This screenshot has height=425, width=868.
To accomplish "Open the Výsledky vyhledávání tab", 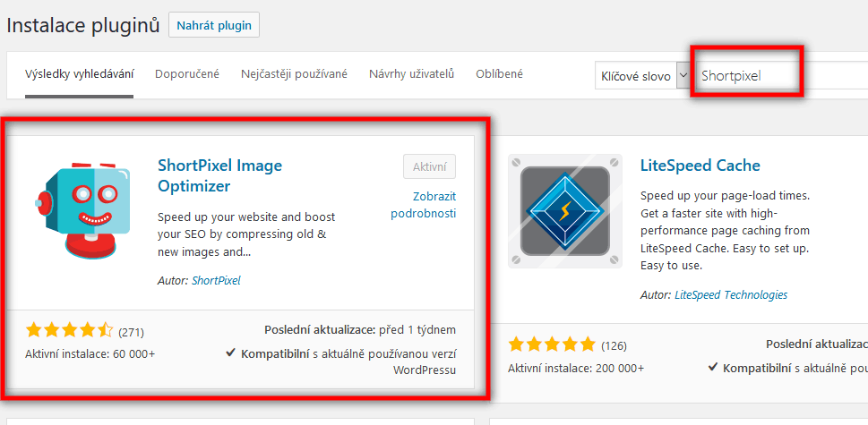I will (x=79, y=74).
